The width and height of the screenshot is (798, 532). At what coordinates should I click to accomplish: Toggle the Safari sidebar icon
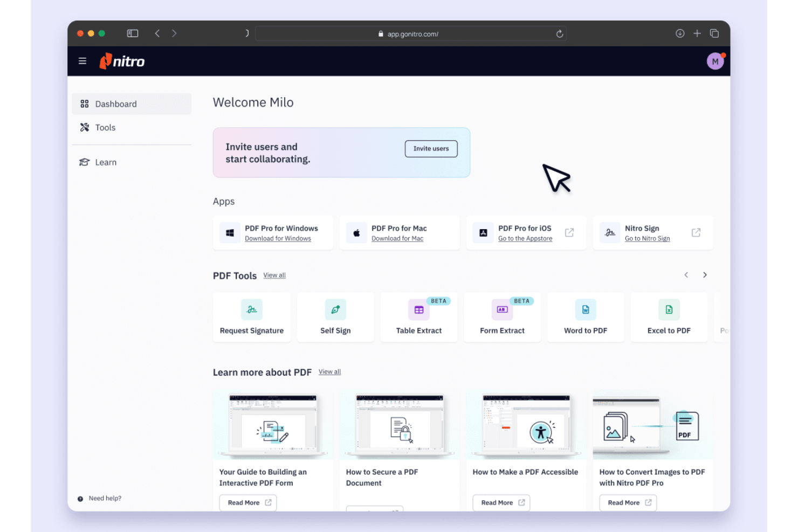[133, 33]
